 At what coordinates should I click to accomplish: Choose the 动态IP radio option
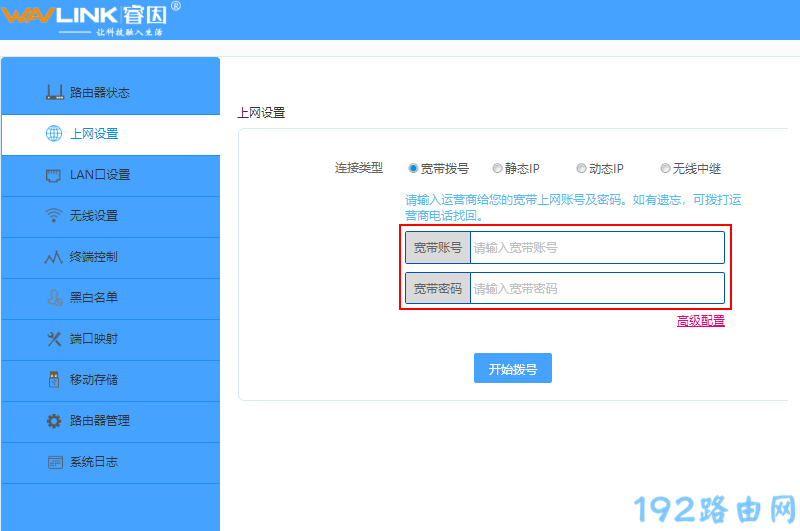point(581,169)
